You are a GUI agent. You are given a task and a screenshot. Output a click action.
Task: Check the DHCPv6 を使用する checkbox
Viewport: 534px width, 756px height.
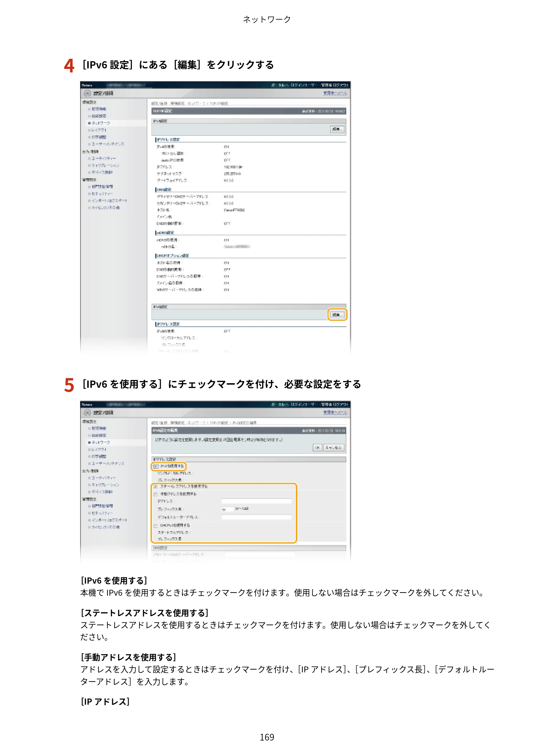(156, 526)
